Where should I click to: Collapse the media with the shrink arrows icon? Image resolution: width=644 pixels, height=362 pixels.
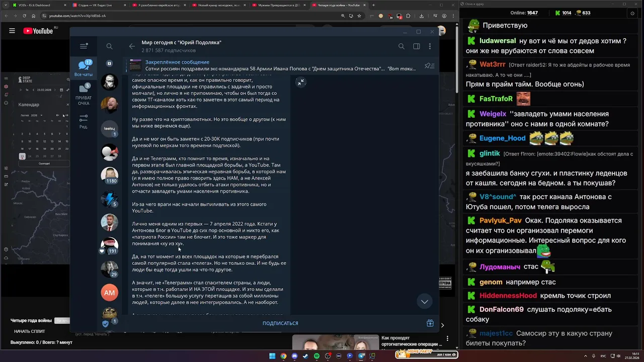[x=301, y=82]
